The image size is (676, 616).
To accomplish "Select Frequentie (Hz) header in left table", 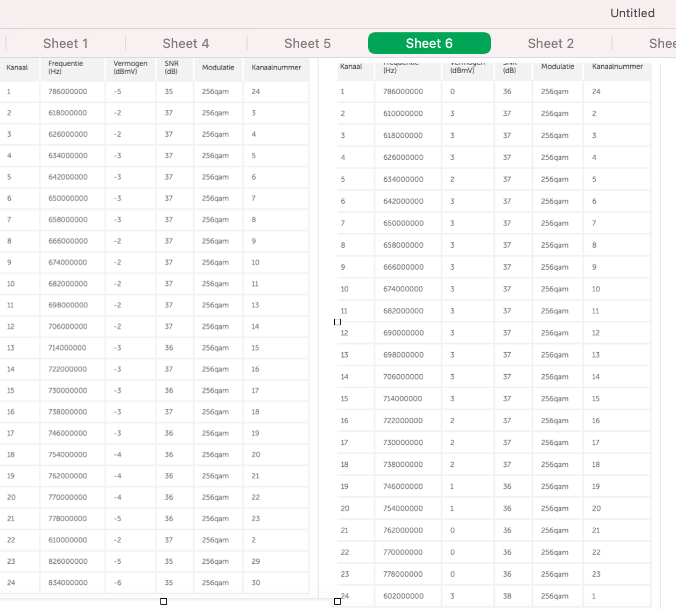I will [66, 67].
